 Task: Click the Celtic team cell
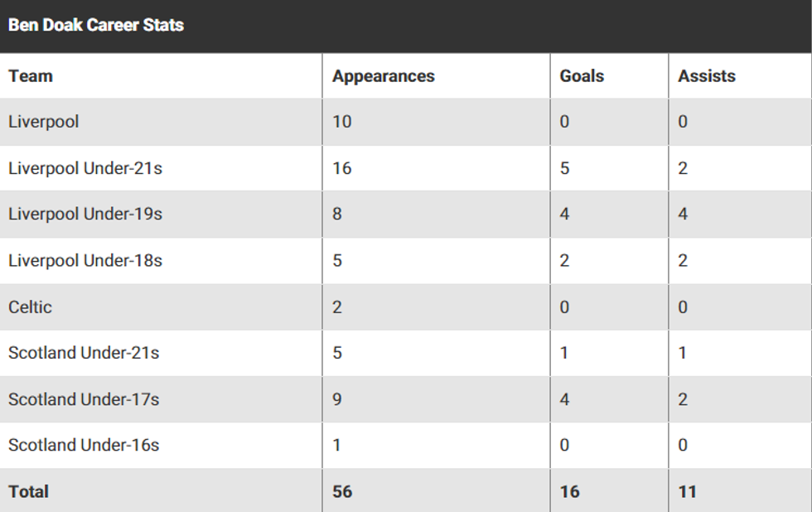coord(31,307)
